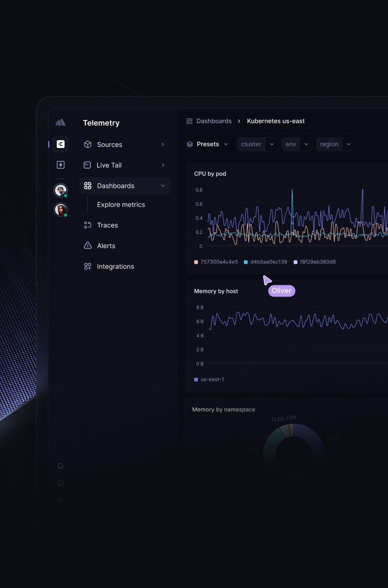Go to the Traces menu item
Screen dimensions: 388x588
125,225
